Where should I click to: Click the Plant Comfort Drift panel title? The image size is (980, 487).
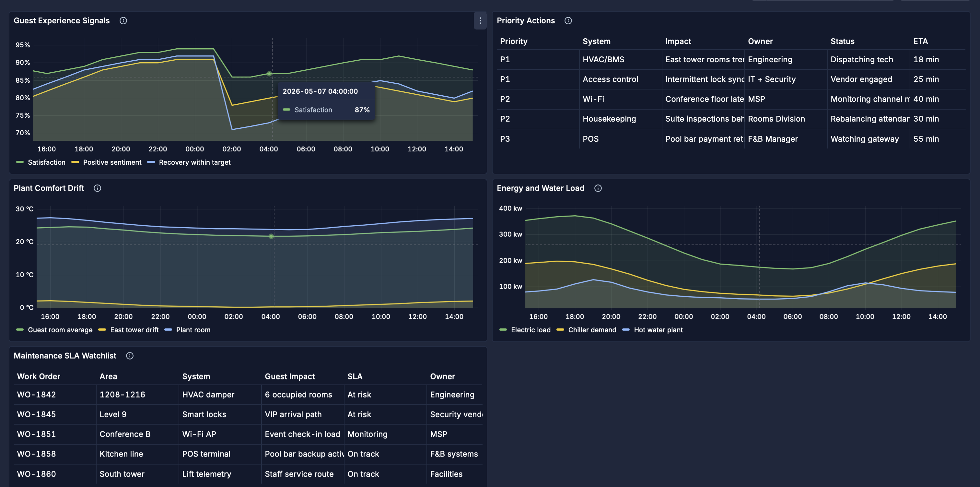coord(49,188)
